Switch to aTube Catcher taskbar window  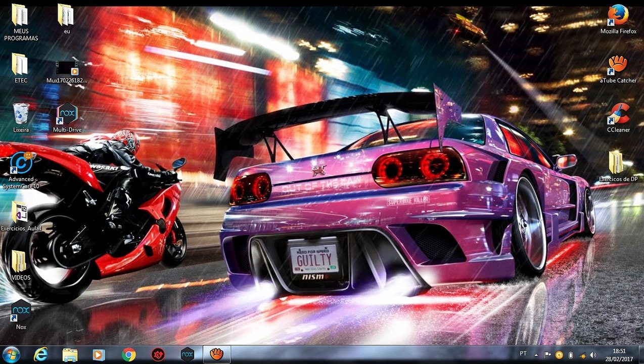point(217,354)
